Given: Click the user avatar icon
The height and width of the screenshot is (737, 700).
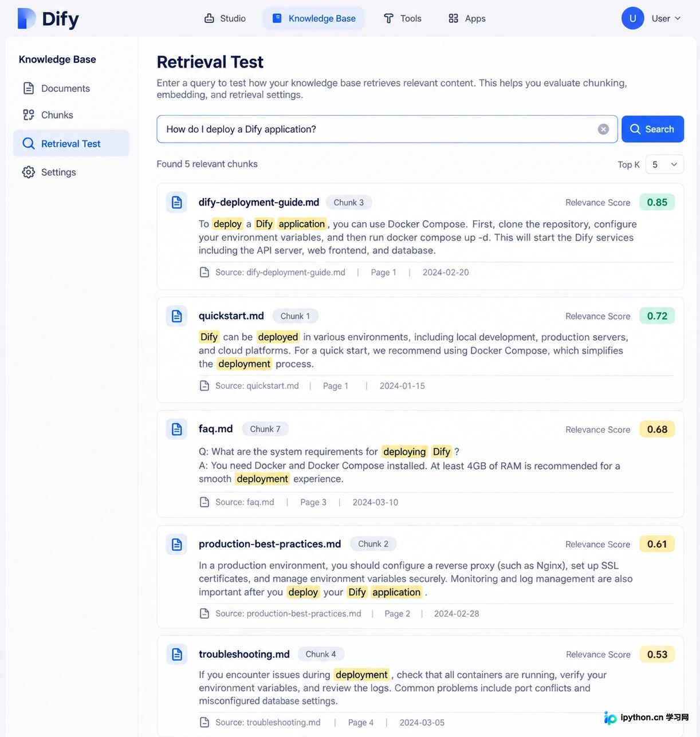Looking at the screenshot, I should (633, 18).
